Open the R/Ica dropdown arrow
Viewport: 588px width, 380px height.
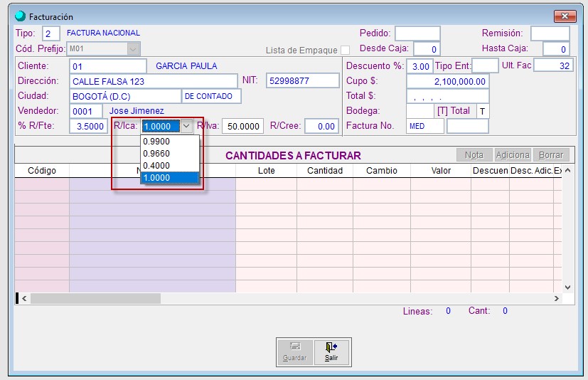tap(186, 126)
